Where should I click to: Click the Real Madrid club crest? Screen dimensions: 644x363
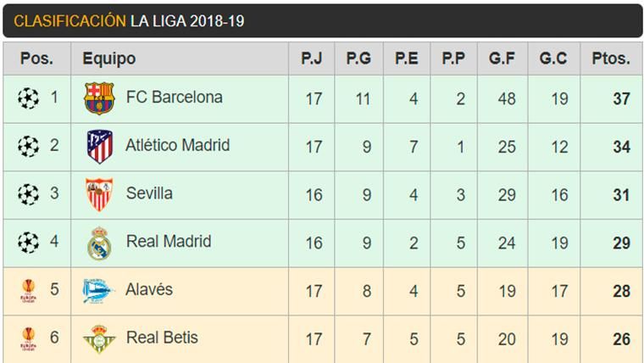(x=98, y=243)
